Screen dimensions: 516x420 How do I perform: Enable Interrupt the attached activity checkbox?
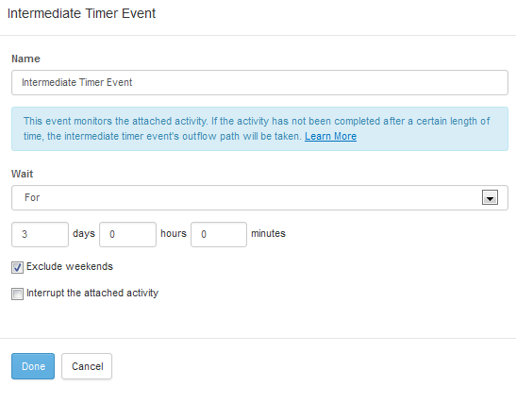pyautogui.click(x=17, y=294)
